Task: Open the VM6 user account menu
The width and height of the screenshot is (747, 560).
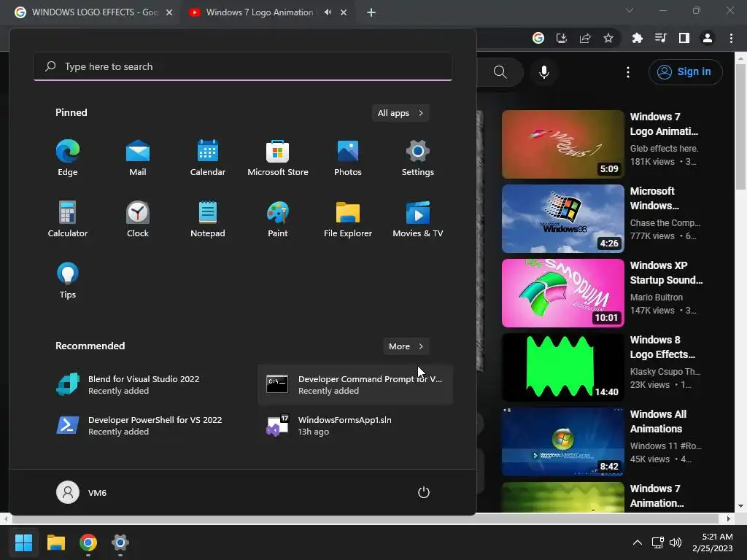Action: (x=82, y=492)
